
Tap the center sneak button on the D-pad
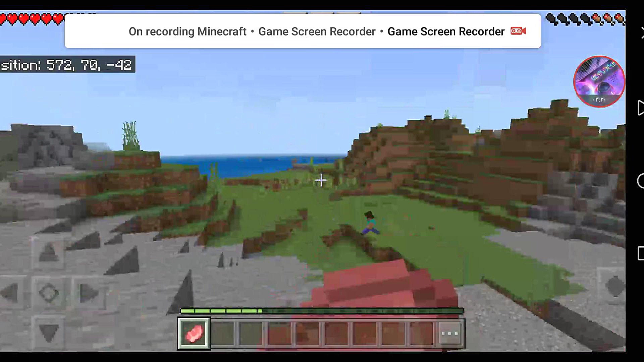pos(49,293)
